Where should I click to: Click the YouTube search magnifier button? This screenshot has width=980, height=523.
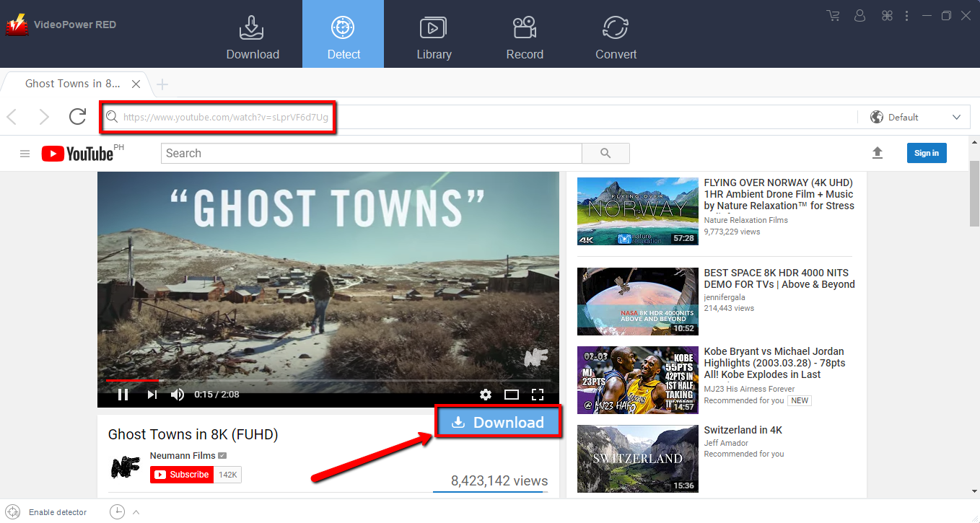click(605, 153)
